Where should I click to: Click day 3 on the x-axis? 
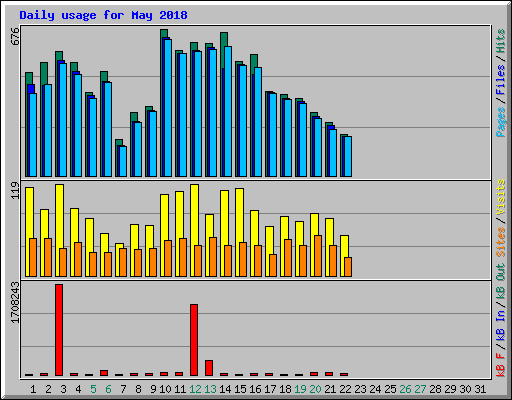point(63,389)
